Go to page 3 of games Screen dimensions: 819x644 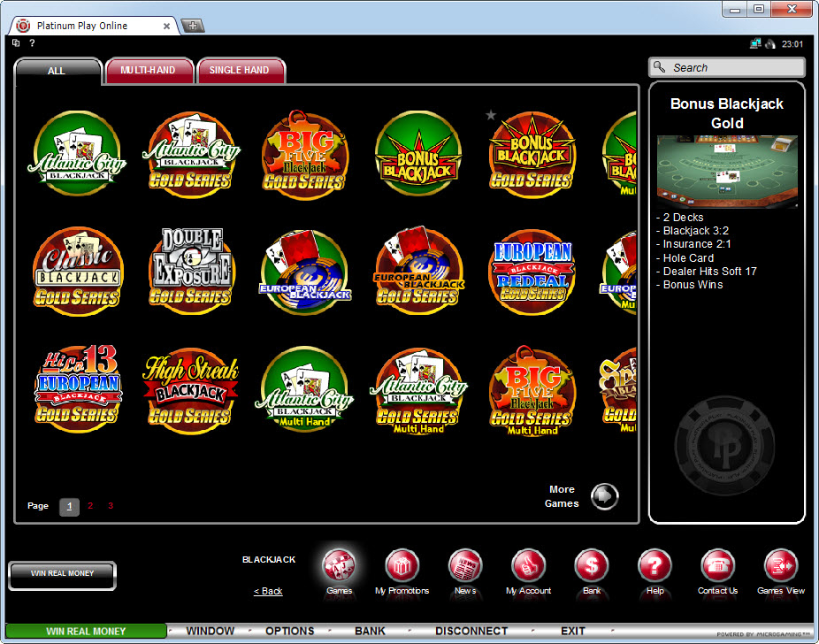tap(111, 506)
